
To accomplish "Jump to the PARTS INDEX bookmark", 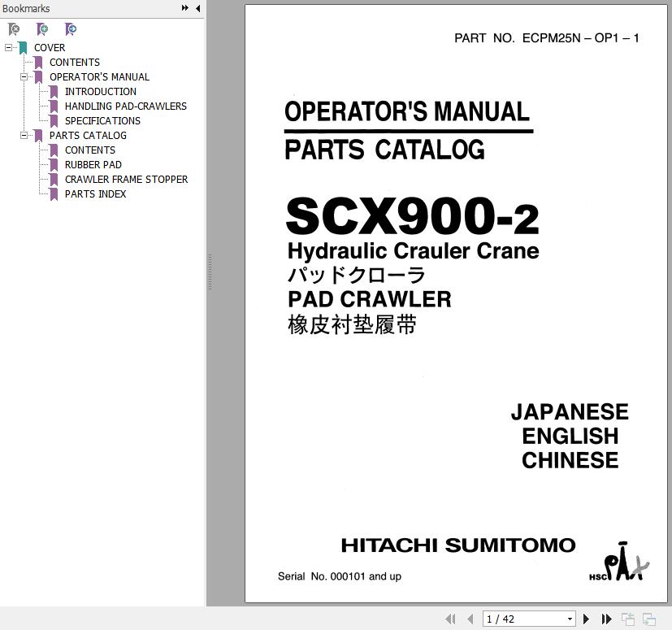I will 96,193.
